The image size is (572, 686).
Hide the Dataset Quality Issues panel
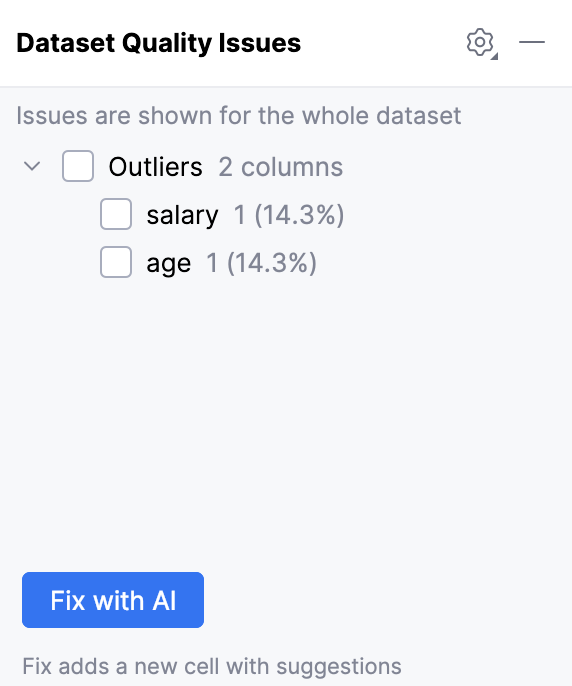click(x=532, y=42)
